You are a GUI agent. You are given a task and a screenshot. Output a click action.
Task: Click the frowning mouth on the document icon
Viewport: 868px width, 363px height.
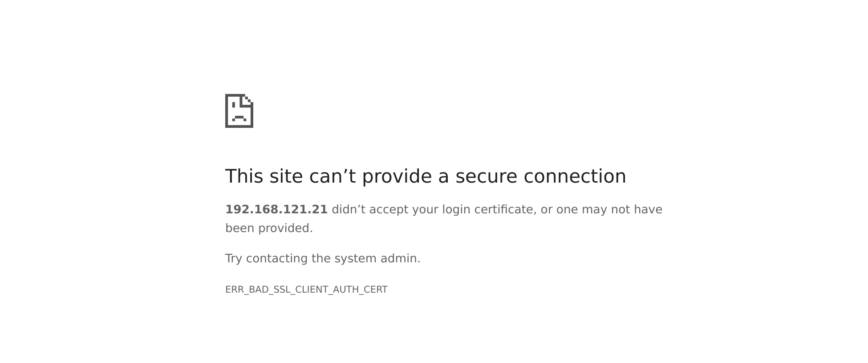coord(239,118)
